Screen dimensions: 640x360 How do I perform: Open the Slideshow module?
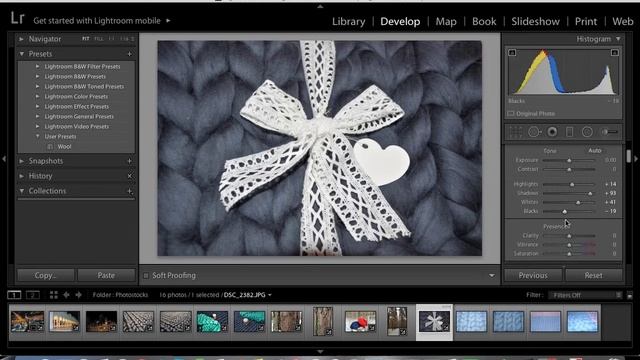pos(536,21)
